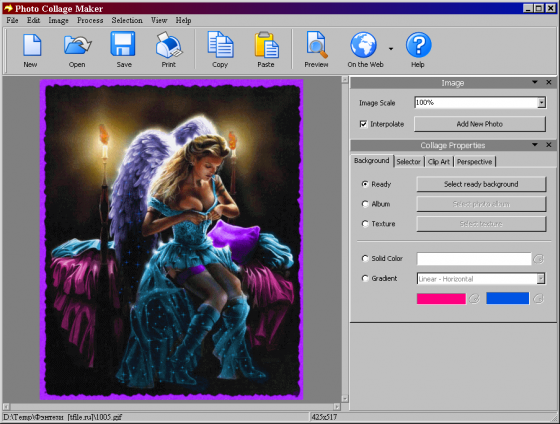Click the 425x517 size in status bar
The width and height of the screenshot is (560, 424).
click(324, 417)
